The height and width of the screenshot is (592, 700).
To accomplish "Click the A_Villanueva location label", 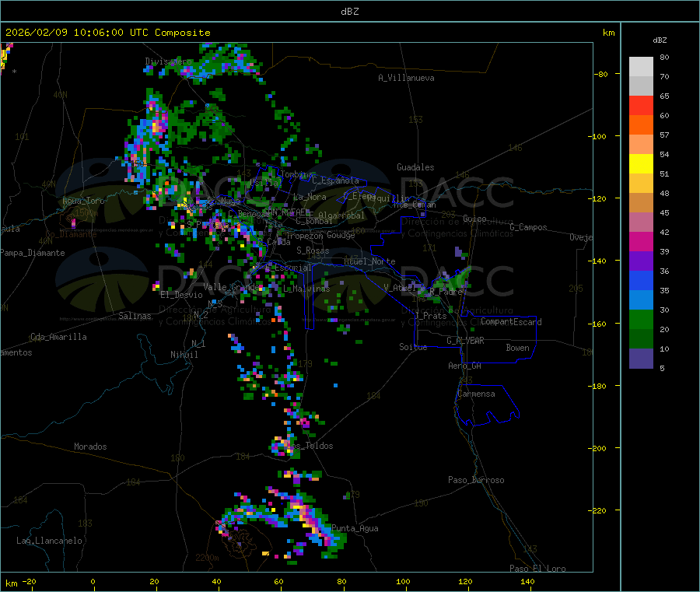I will (406, 78).
